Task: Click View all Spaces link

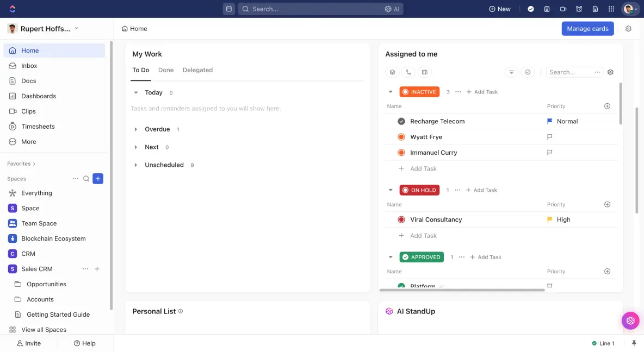Action: pos(44,330)
